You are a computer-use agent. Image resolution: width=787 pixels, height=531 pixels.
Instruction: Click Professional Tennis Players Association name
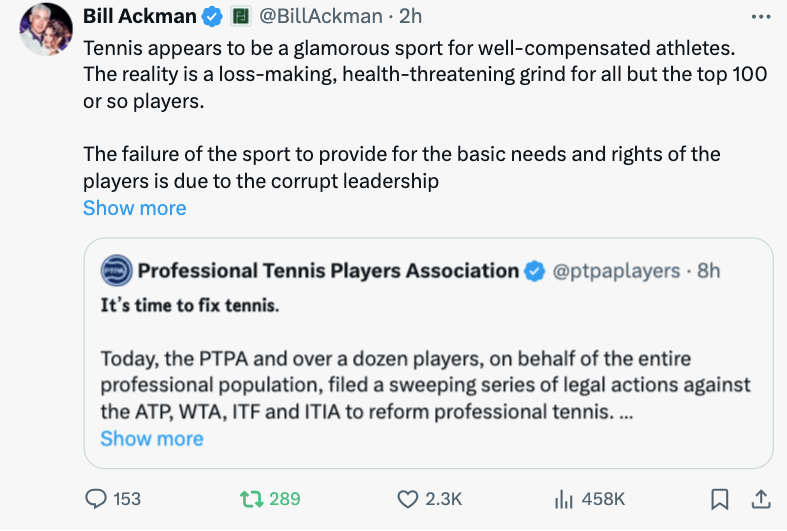coord(328,270)
